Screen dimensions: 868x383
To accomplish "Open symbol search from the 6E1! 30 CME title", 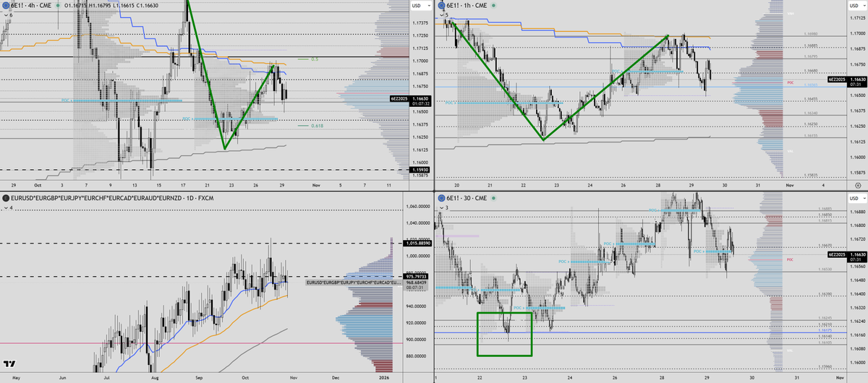I will 466,198.
